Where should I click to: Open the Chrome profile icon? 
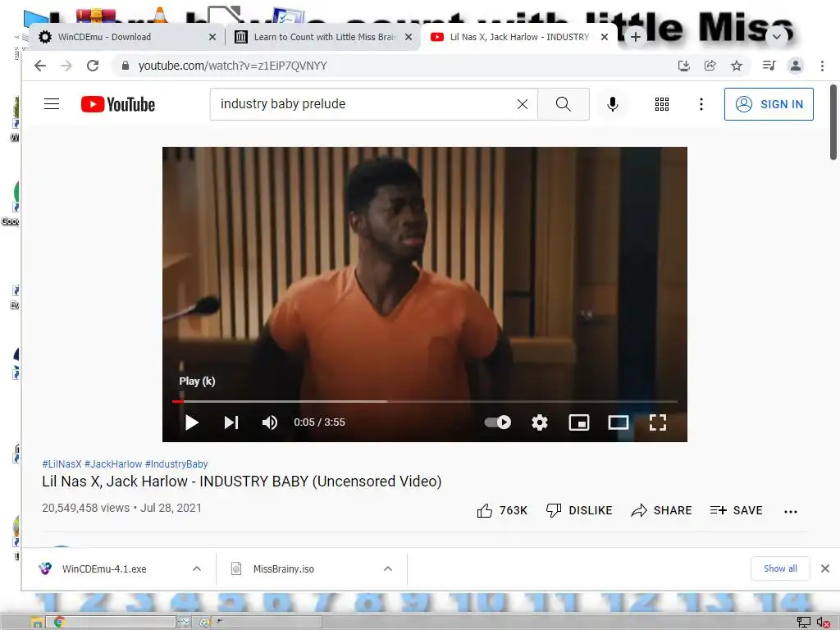point(796,66)
